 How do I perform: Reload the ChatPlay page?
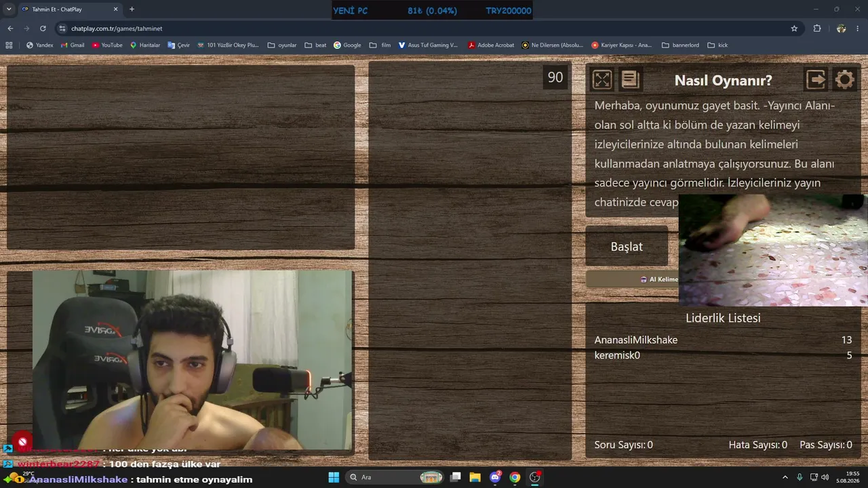pyautogui.click(x=43, y=28)
